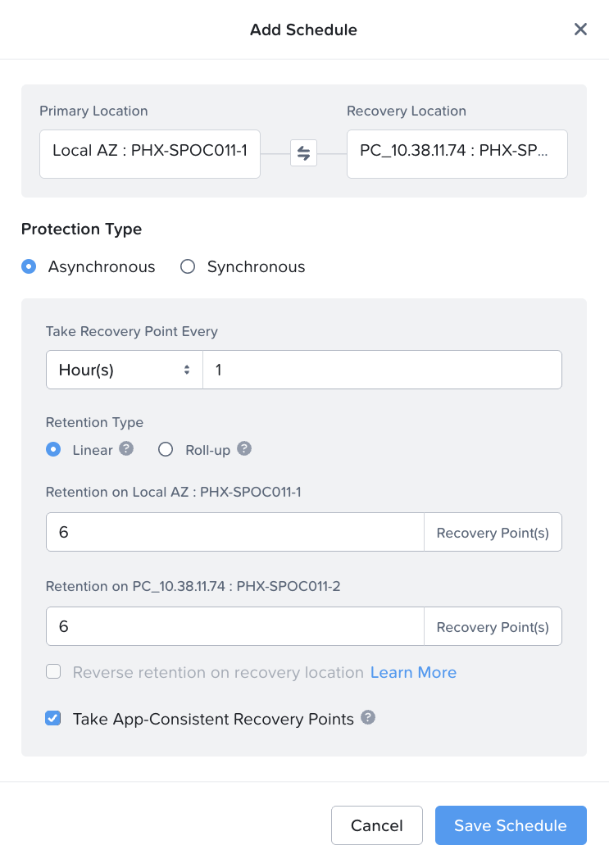
Task: Choose Linear retention type
Action: coord(53,449)
